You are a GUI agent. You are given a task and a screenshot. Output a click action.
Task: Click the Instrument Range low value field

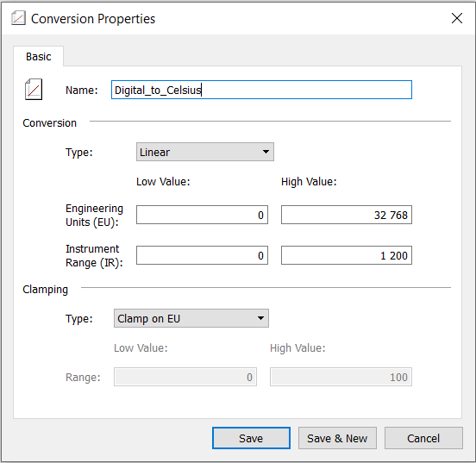point(202,255)
